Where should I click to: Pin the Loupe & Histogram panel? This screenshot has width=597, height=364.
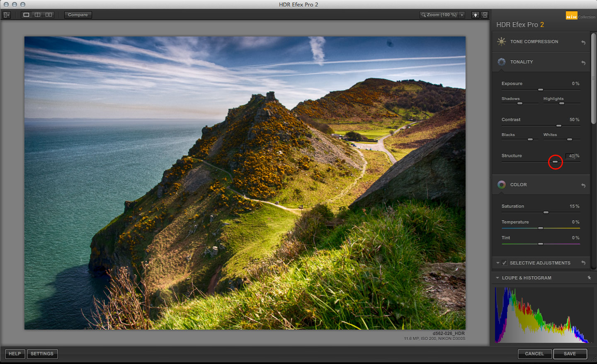[589, 278]
